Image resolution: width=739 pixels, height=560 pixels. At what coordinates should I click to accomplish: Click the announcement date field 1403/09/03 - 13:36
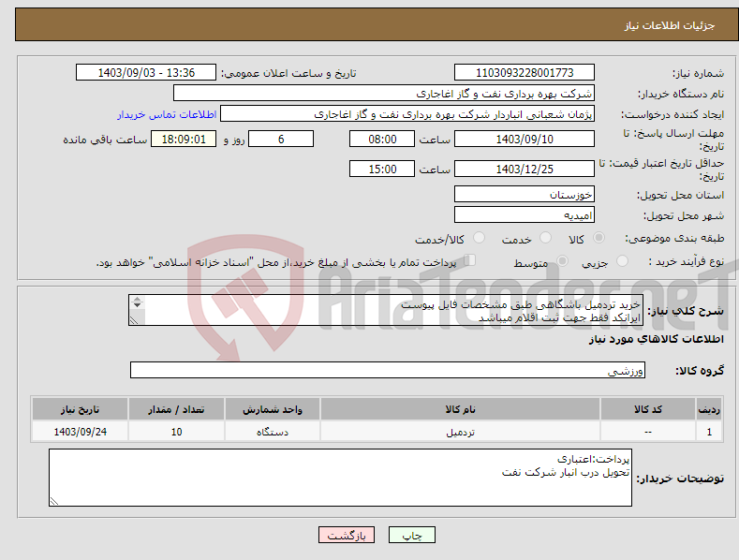pos(146,73)
